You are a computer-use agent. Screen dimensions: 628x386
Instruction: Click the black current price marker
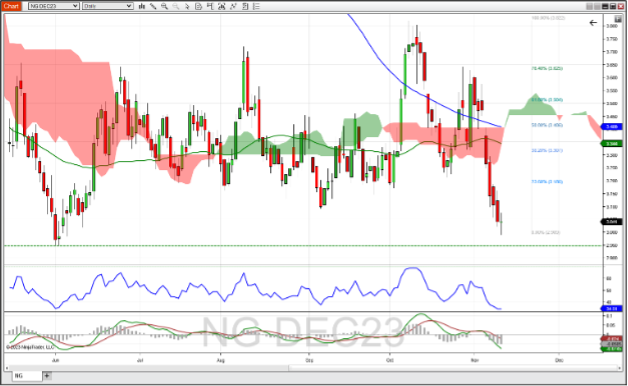pos(612,221)
